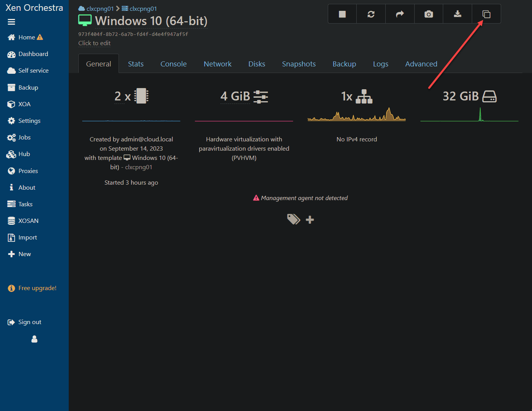Image resolution: width=532 pixels, height=411 pixels.
Task: Open the About page
Action: 21,188
